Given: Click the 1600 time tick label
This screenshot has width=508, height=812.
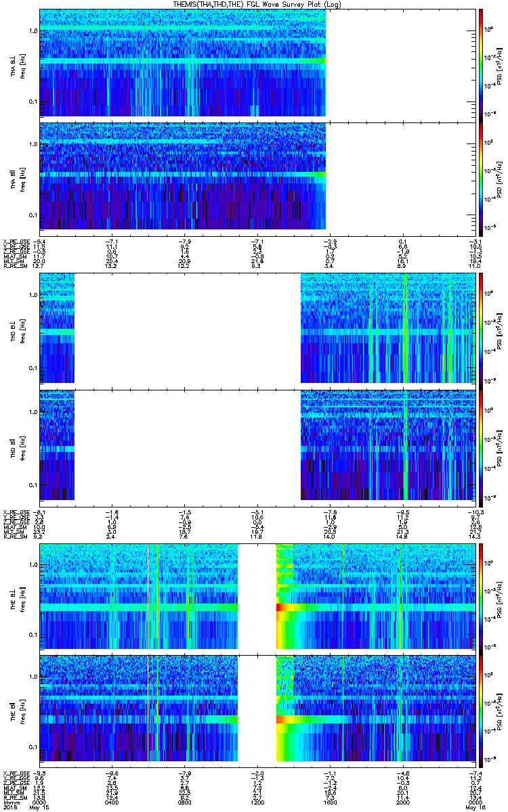Looking at the screenshot, I should [330, 802].
